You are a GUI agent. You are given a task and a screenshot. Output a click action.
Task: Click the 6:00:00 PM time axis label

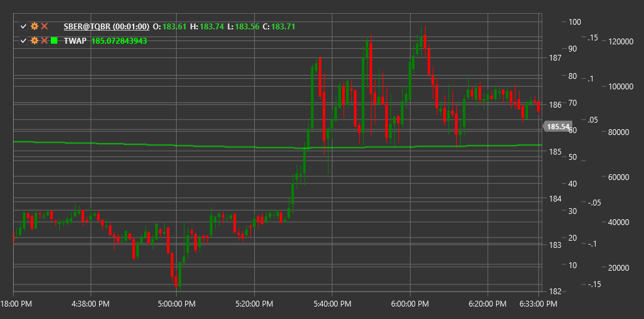pyautogui.click(x=410, y=304)
